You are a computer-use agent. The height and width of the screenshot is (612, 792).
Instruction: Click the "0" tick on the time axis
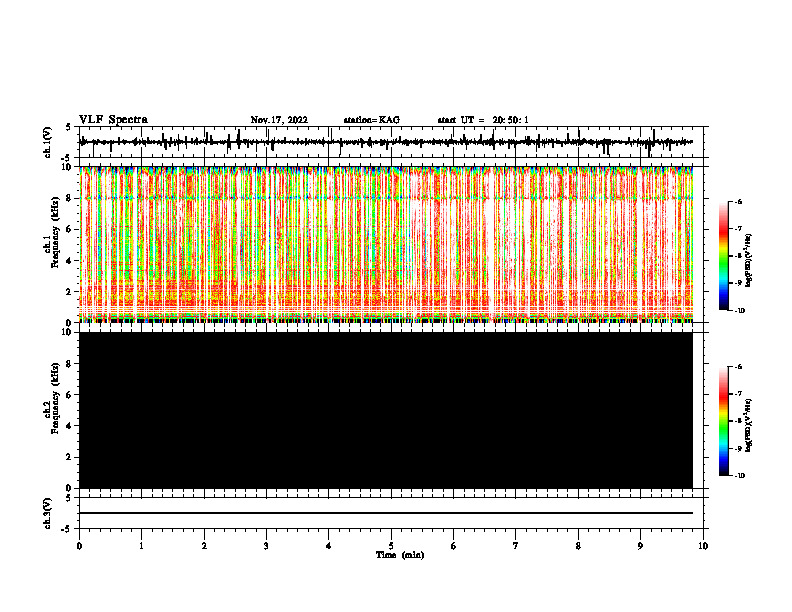pyautogui.click(x=79, y=546)
